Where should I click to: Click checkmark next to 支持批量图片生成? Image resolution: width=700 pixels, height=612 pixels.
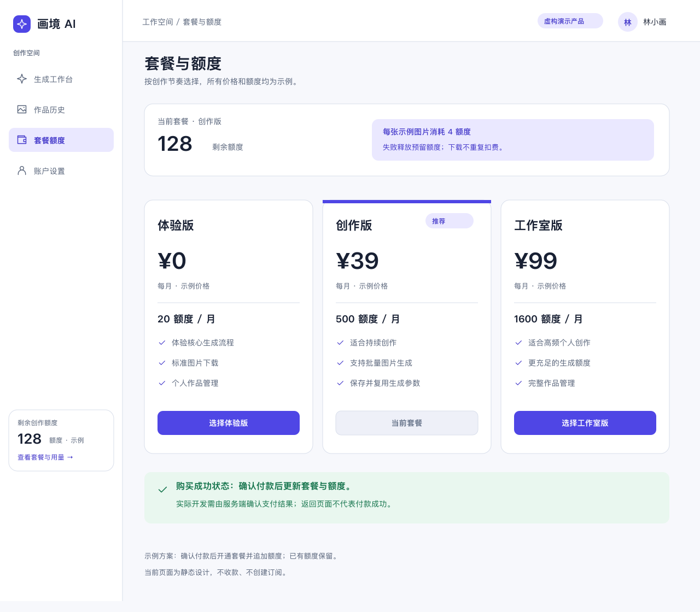pyautogui.click(x=340, y=363)
